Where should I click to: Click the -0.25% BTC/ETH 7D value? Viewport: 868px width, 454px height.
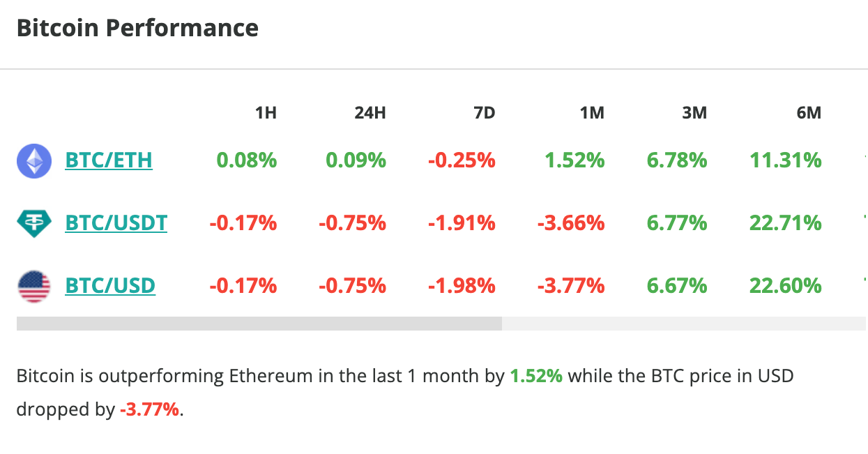pyautogui.click(x=462, y=160)
